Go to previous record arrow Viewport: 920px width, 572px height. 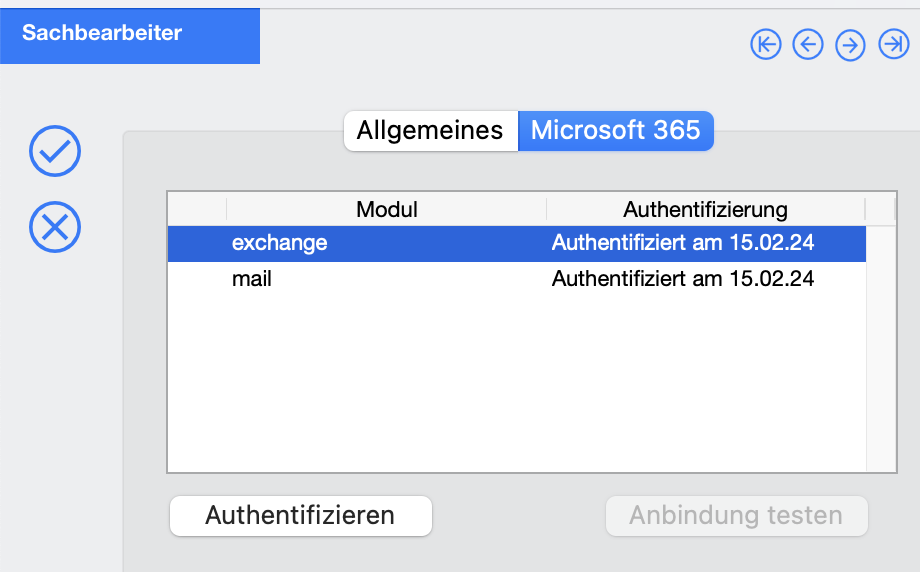coord(808,45)
